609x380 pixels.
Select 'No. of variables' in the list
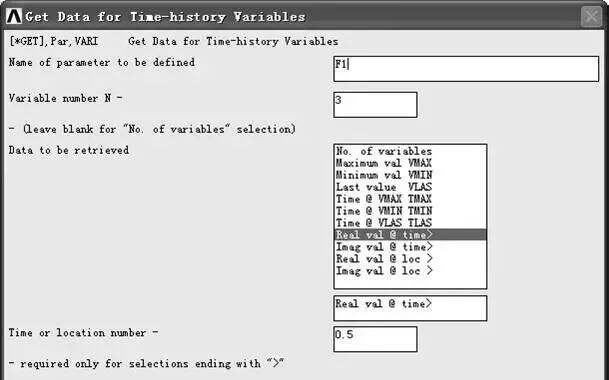click(x=410, y=151)
